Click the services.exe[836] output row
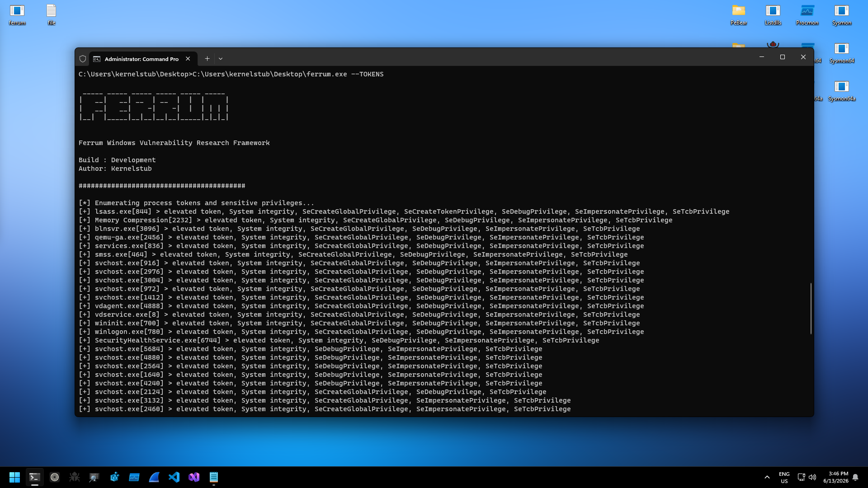 [361, 246]
